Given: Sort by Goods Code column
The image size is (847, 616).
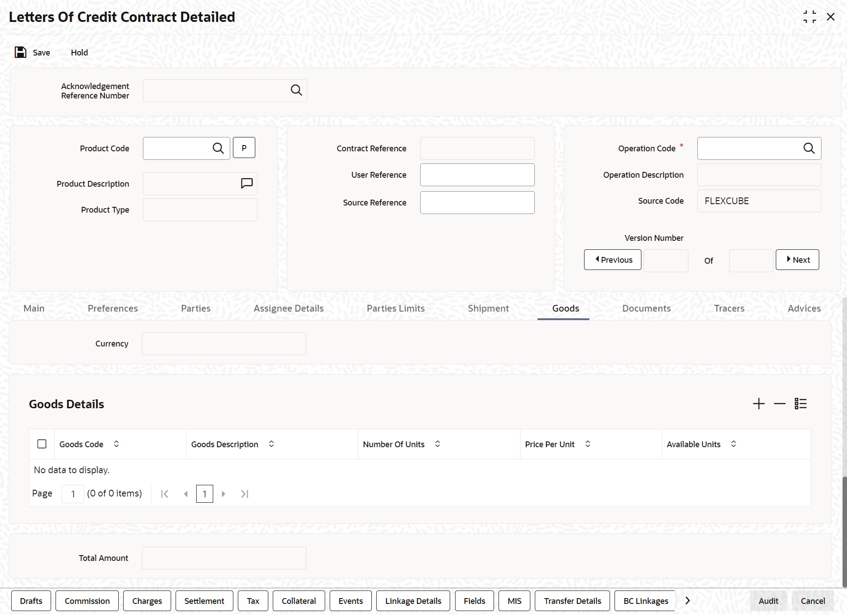Looking at the screenshot, I should [116, 444].
